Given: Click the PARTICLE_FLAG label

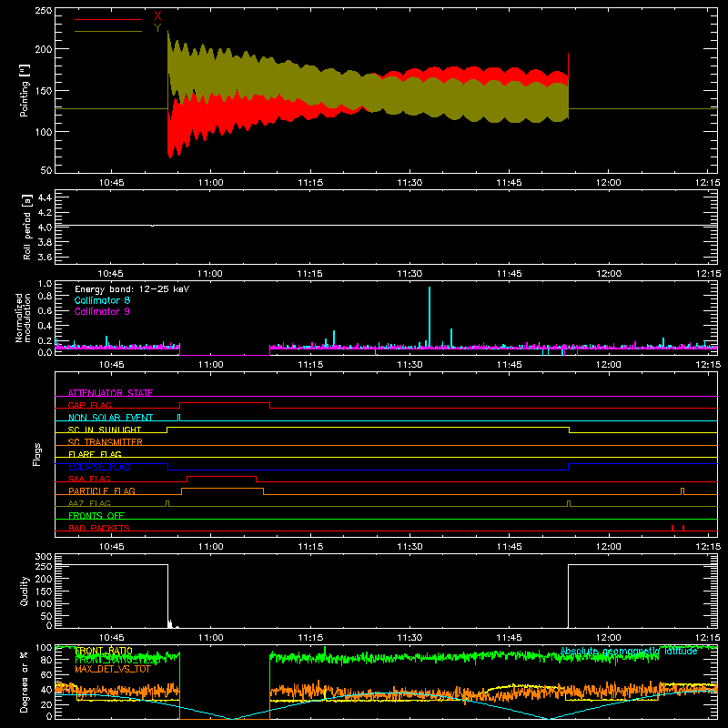Looking at the screenshot, I should pos(102,490).
